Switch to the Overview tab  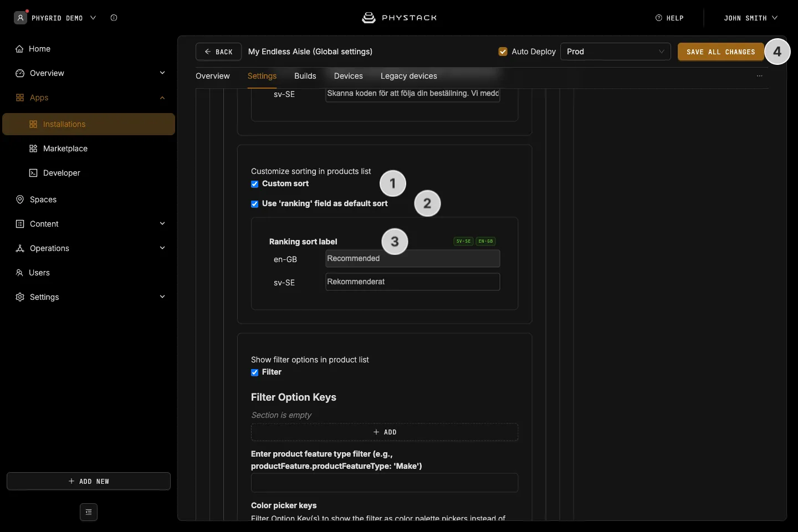pyautogui.click(x=213, y=76)
